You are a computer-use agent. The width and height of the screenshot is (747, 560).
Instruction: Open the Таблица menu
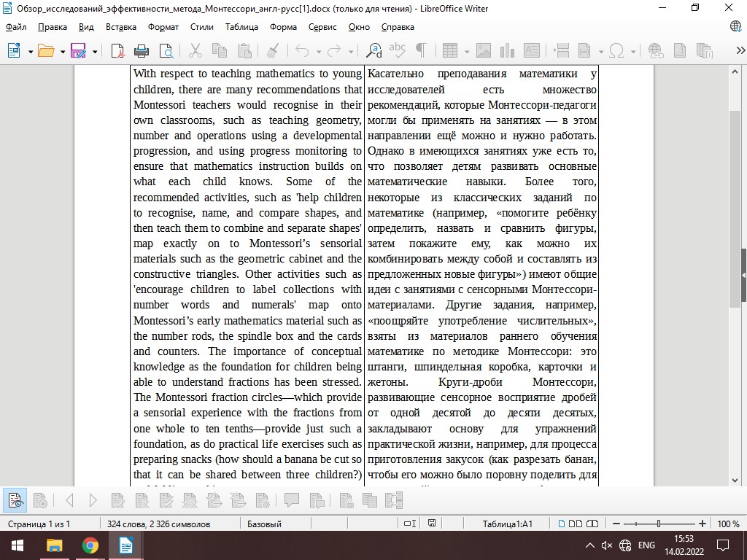tap(241, 27)
